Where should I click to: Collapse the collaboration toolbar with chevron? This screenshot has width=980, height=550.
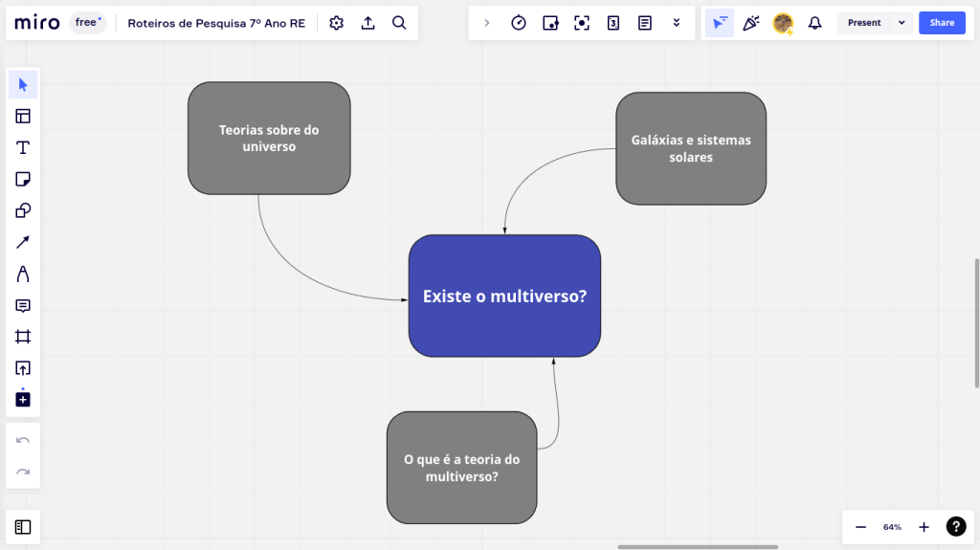[487, 23]
